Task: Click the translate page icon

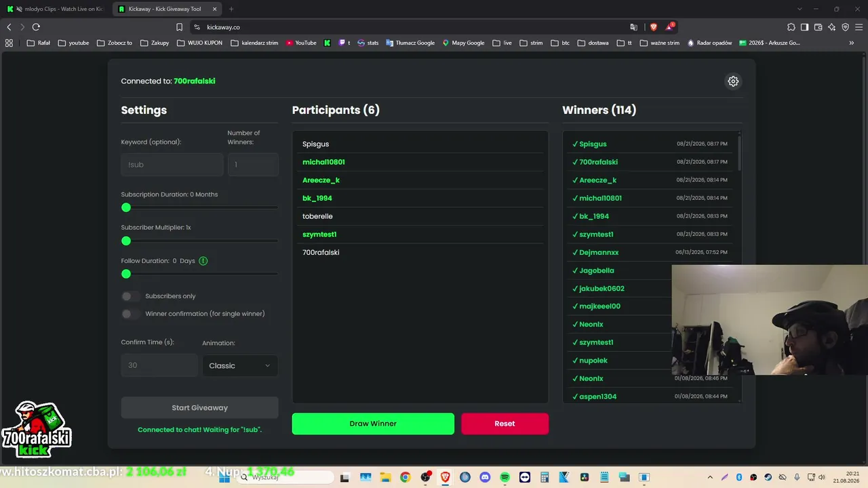Action: [x=634, y=27]
